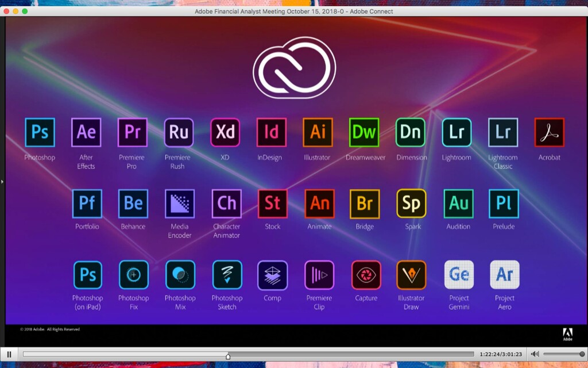Click the 'Media Encoder' label
Viewport: 588px width, 368px height.
tap(180, 231)
